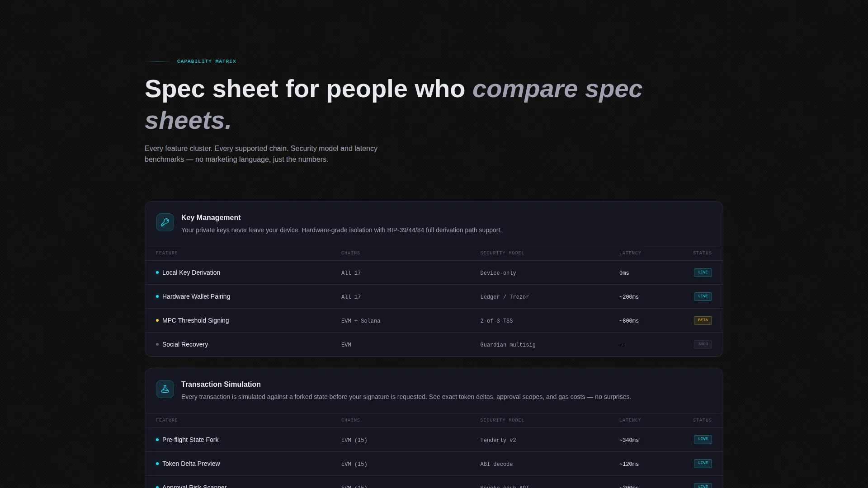Image resolution: width=868 pixels, height=488 pixels.
Task: Click 'STATUS' header in Transaction Simulation table
Action: click(703, 420)
